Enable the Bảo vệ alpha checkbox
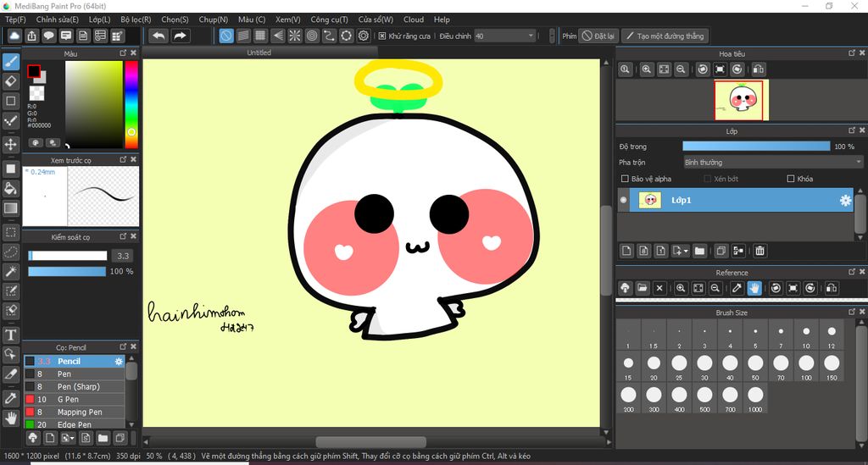The height and width of the screenshot is (465, 868). click(625, 179)
